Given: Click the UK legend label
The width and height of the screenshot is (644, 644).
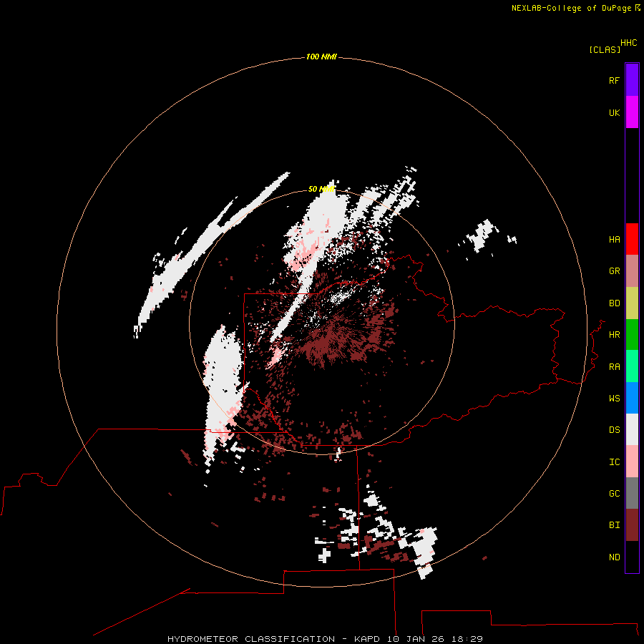Looking at the screenshot, I should pos(614,112).
